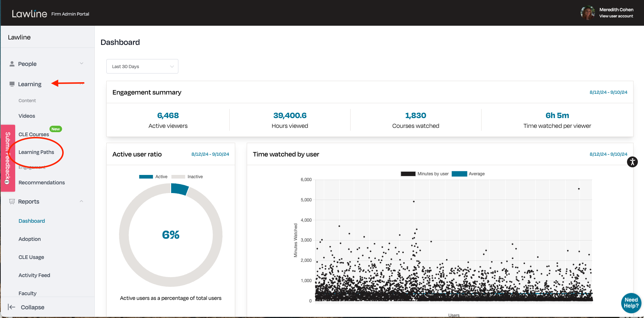Open the Last 30 Days dropdown
Screen dimensions: 644x318
(142, 66)
